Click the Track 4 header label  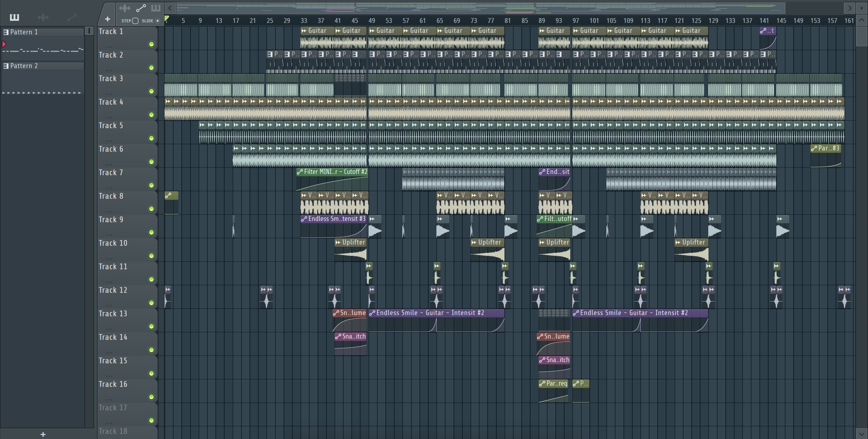pos(111,102)
